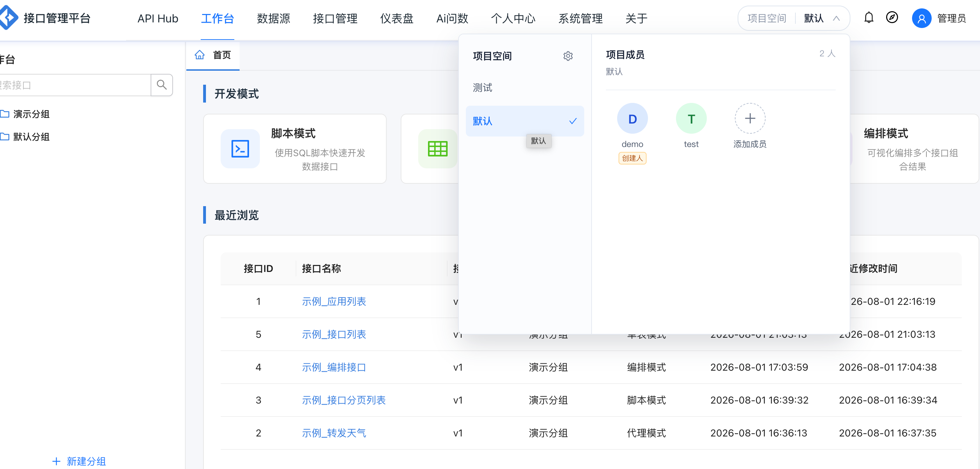Viewport: 980px width, 469px height.
Task: Select the 演示分组 tree item
Action: (x=31, y=114)
